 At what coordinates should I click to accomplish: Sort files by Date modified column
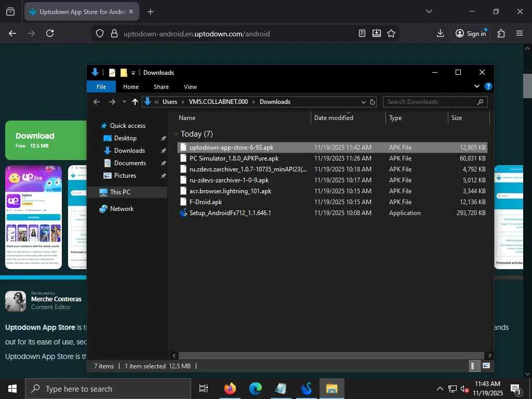coord(334,118)
